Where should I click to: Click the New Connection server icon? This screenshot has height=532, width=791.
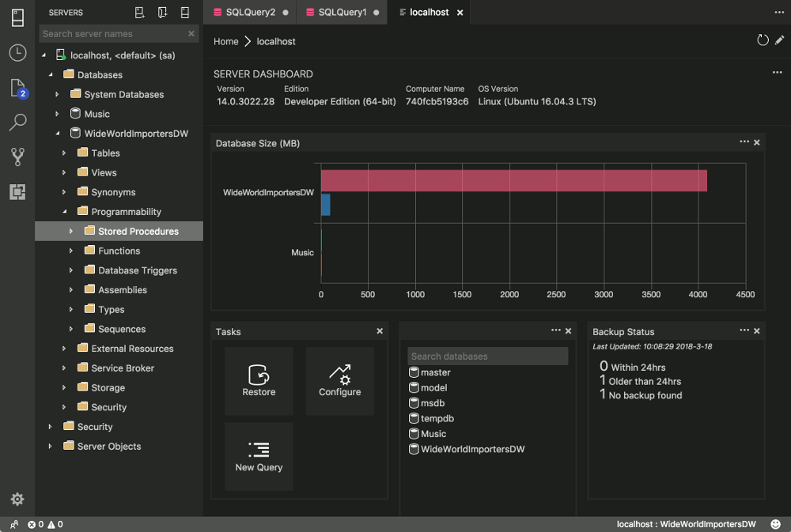coord(140,13)
